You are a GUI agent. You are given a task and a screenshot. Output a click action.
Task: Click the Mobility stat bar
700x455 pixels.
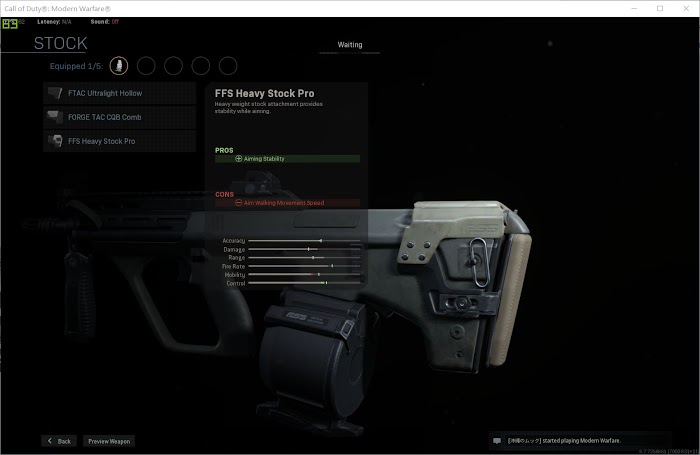[304, 275]
